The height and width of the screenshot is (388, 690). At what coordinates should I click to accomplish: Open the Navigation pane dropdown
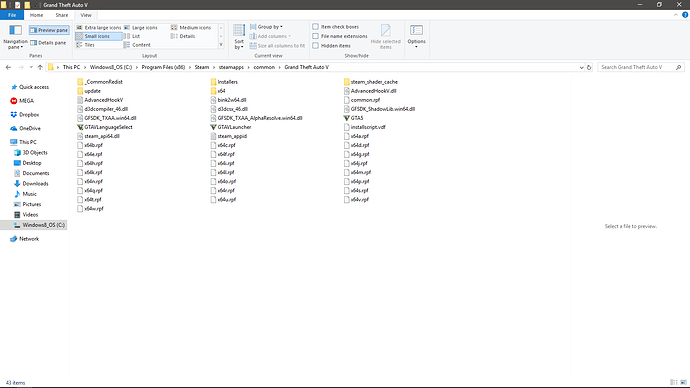[15, 37]
